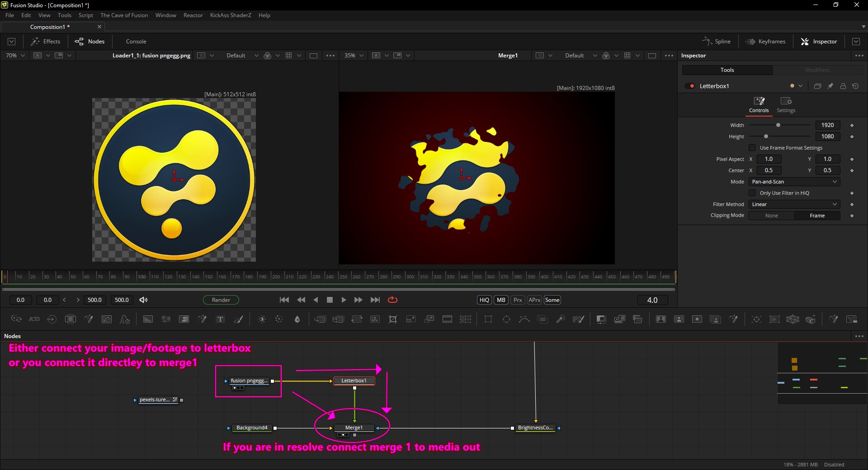Toggle MB motion blur mode

501,300
